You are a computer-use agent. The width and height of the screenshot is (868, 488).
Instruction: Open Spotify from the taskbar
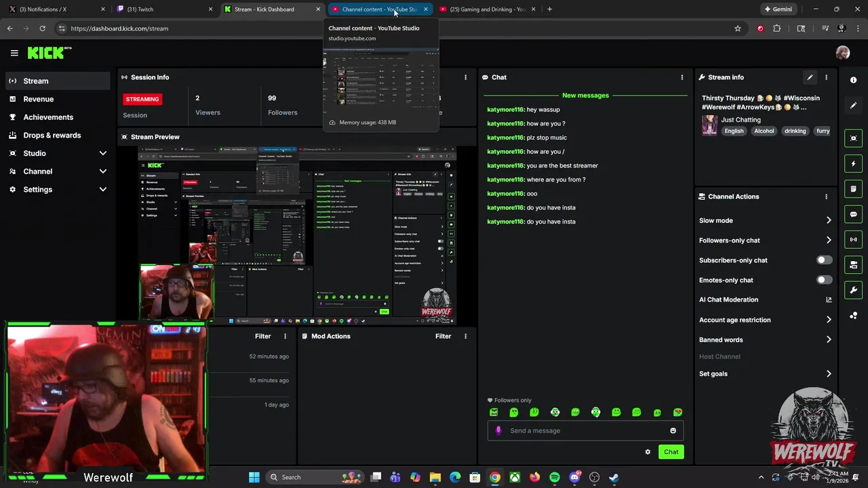tap(554, 477)
